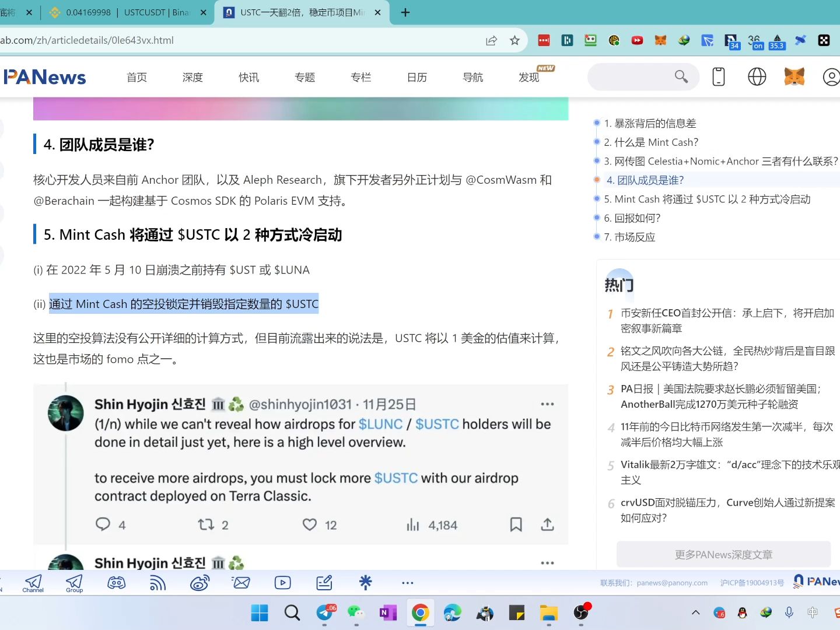Open the red LastPass extension icon
840x630 pixels.
tap(544, 40)
